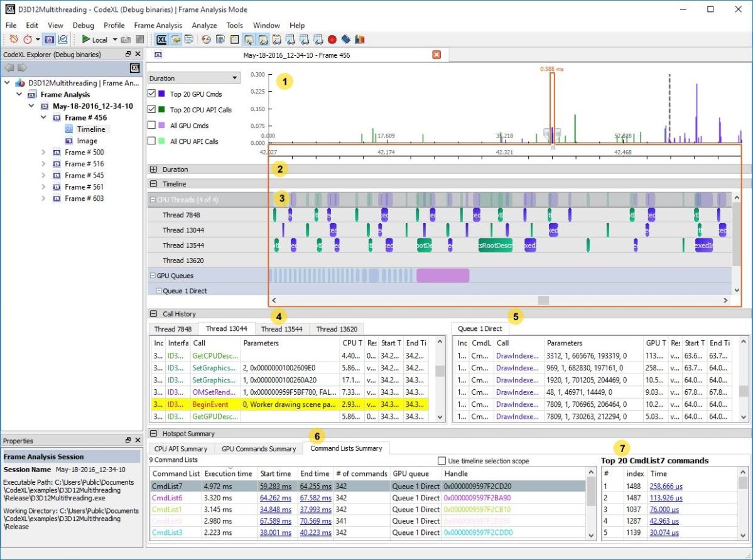This screenshot has width=753, height=560.
Task: Click the 64.255 ms end time link
Action: 315,486
